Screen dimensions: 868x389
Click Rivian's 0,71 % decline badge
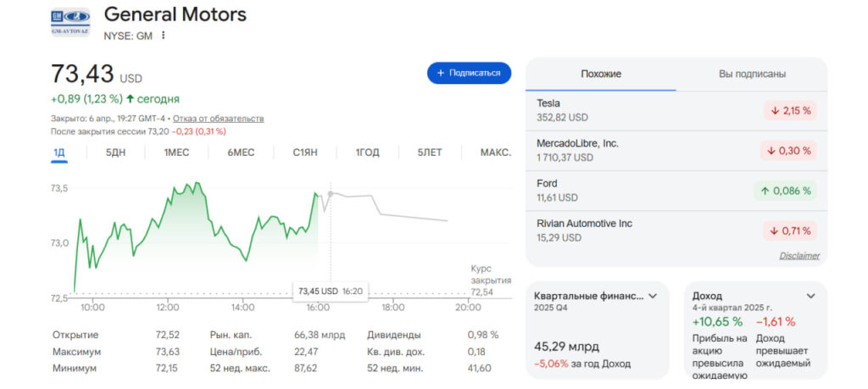787,231
